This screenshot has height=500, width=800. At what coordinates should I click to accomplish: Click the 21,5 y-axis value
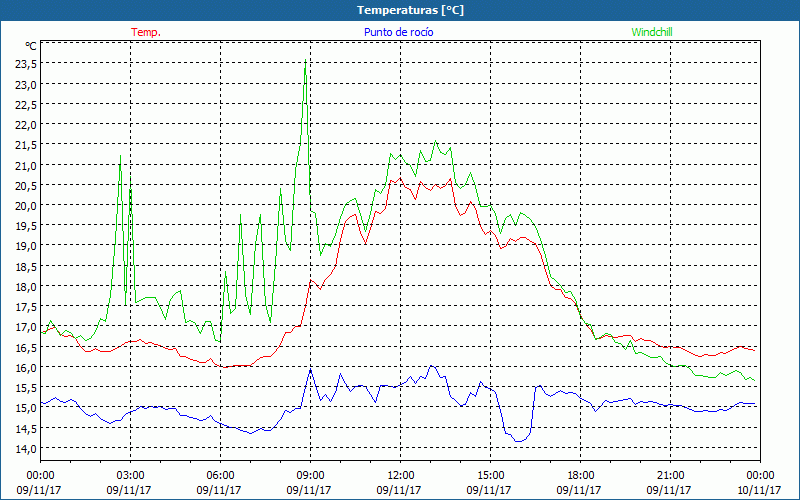[26, 145]
